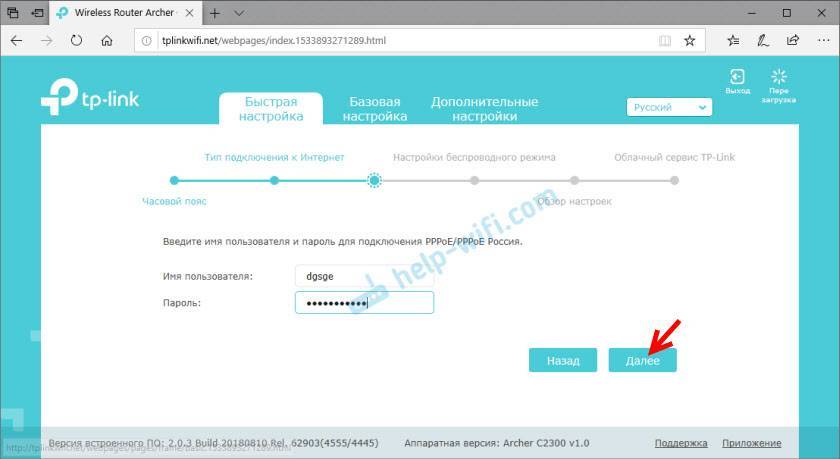Open the tabs you've set aside icon

(13, 13)
